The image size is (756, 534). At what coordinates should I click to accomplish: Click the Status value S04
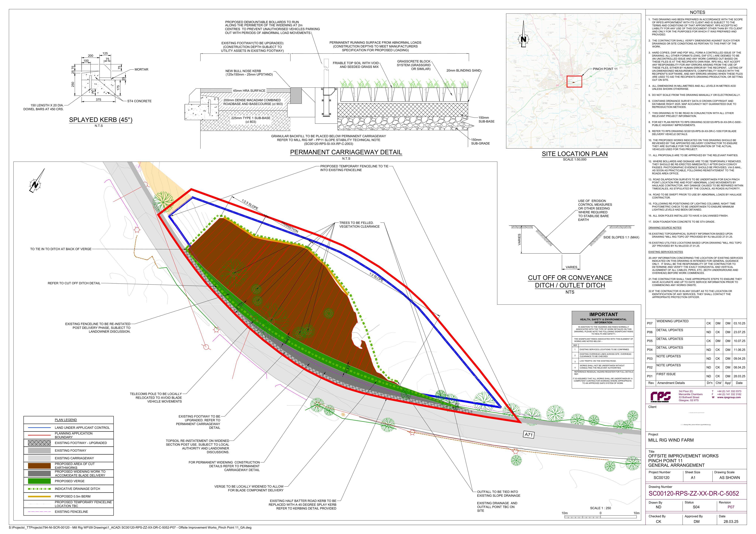click(696, 507)
